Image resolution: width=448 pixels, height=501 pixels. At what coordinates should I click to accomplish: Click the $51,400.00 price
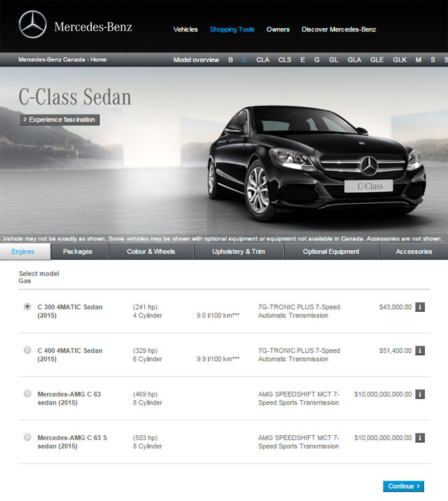tap(395, 350)
